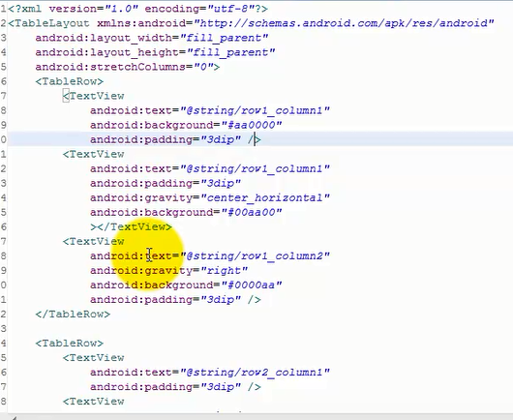Click the closing </TableRow> tag
Image resolution: width=513 pixels, height=420 pixels.
pos(73,314)
